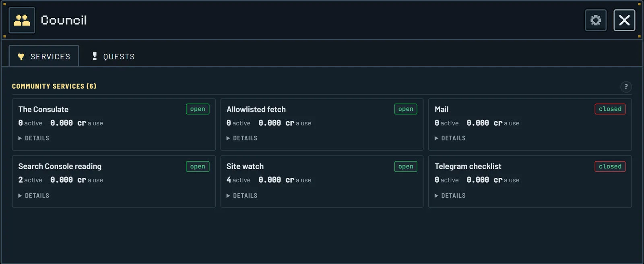Expand details for Search Console reading
644x264 pixels.
click(x=34, y=196)
